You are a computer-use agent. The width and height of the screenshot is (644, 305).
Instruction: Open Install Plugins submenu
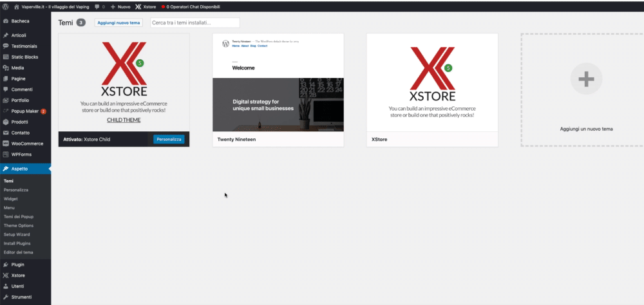point(17,243)
